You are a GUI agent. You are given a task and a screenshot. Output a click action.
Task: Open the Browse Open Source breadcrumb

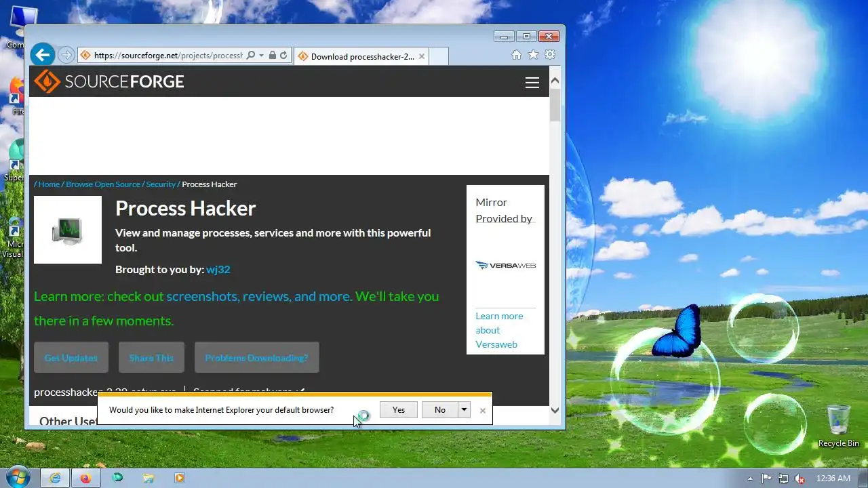click(x=103, y=184)
